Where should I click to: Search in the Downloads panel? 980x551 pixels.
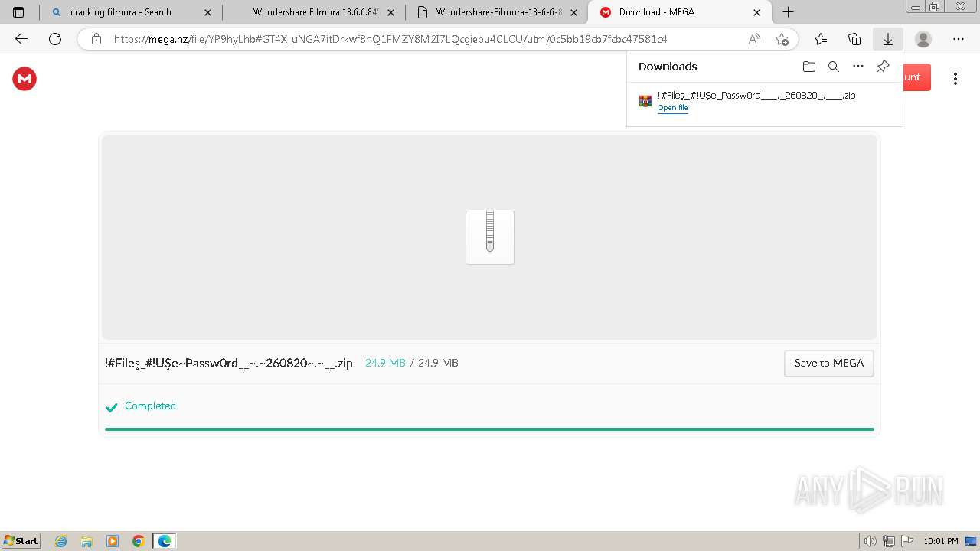834,67
